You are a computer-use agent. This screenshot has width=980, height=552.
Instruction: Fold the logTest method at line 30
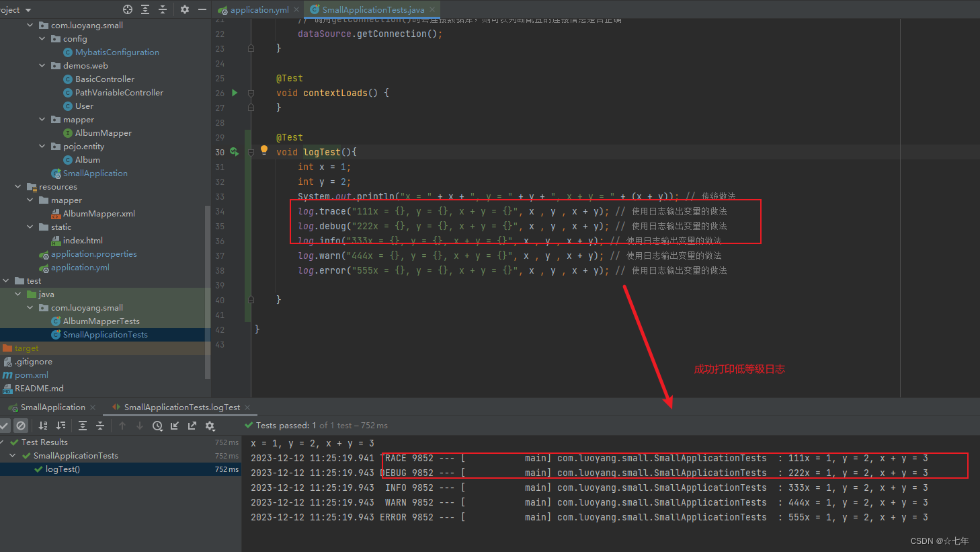[x=251, y=152]
